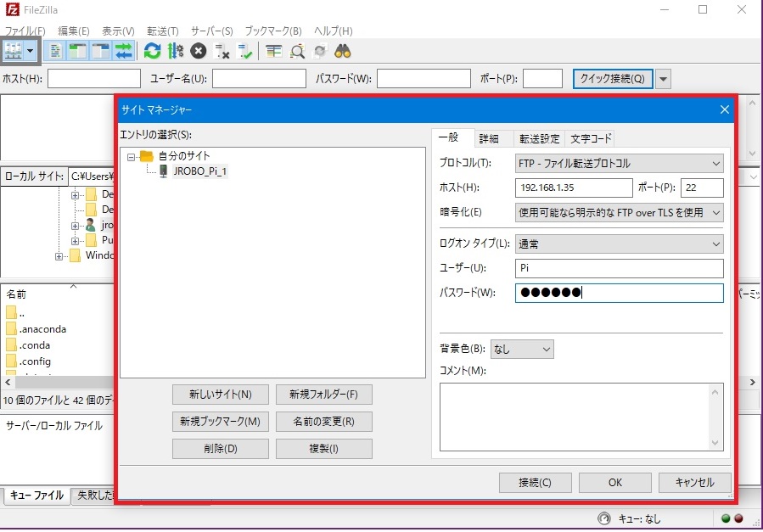This screenshot has height=532, width=763.
Task: Click the Site Manager パスワード(W) field
Action: click(619, 293)
